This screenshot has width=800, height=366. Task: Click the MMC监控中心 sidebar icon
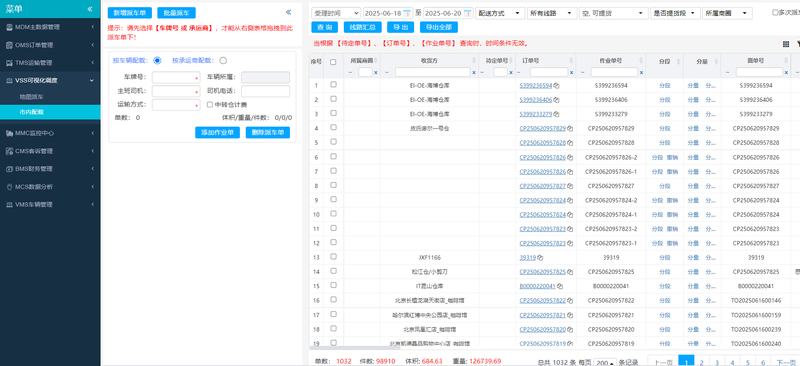[x=9, y=133]
